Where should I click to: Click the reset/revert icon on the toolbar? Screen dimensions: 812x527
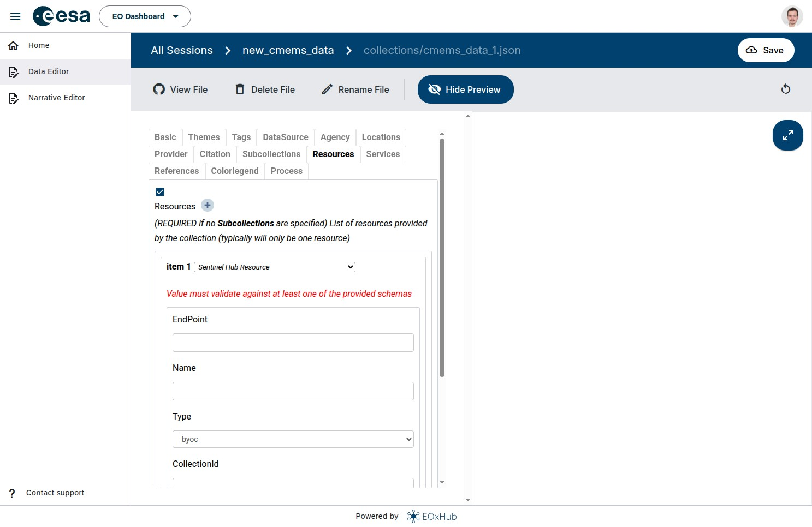tap(785, 89)
